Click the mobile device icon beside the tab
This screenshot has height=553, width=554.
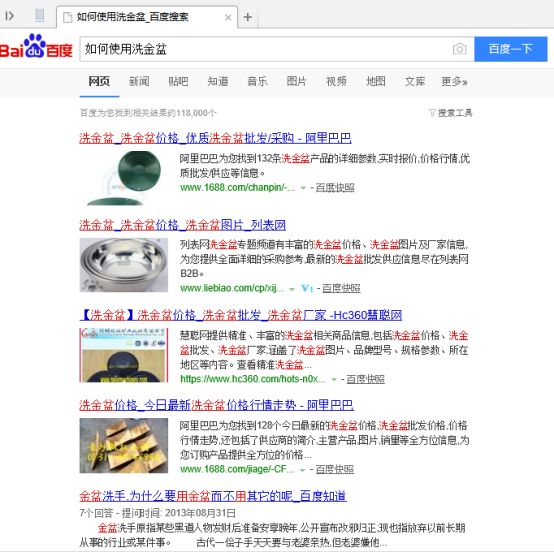pyautogui.click(x=40, y=16)
